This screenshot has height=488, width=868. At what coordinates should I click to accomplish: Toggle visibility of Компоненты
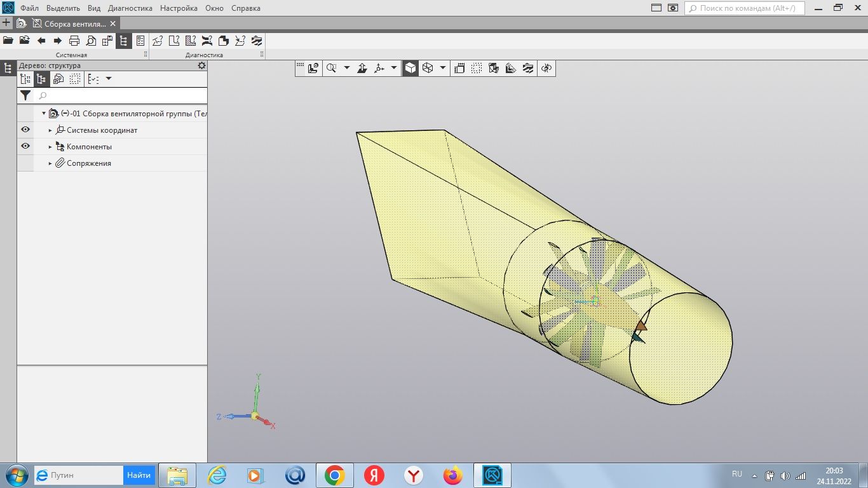coord(25,146)
